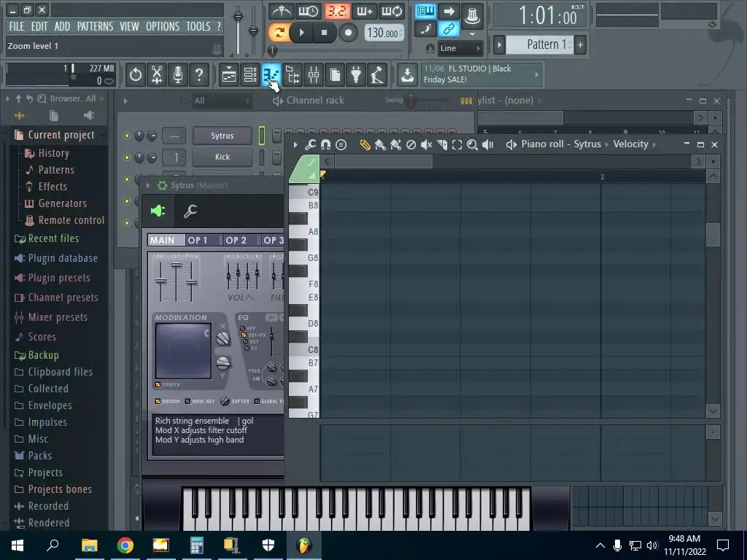Toggle loop recording button

[392, 11]
